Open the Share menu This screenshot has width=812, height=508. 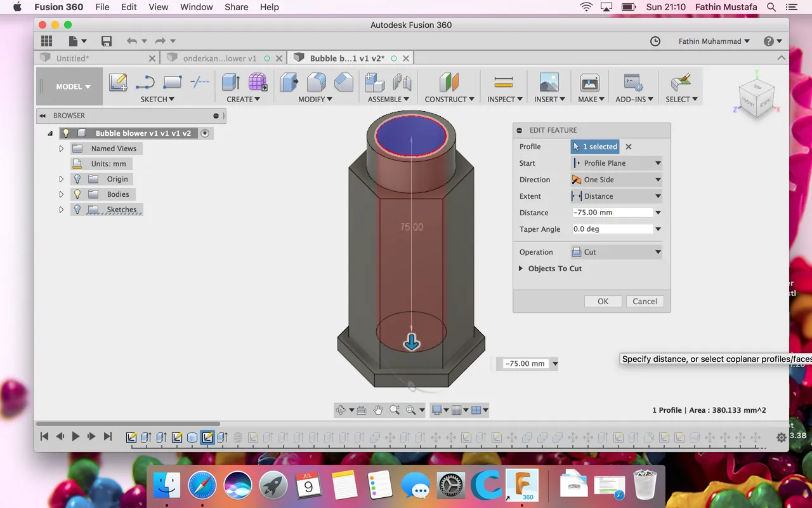[236, 7]
